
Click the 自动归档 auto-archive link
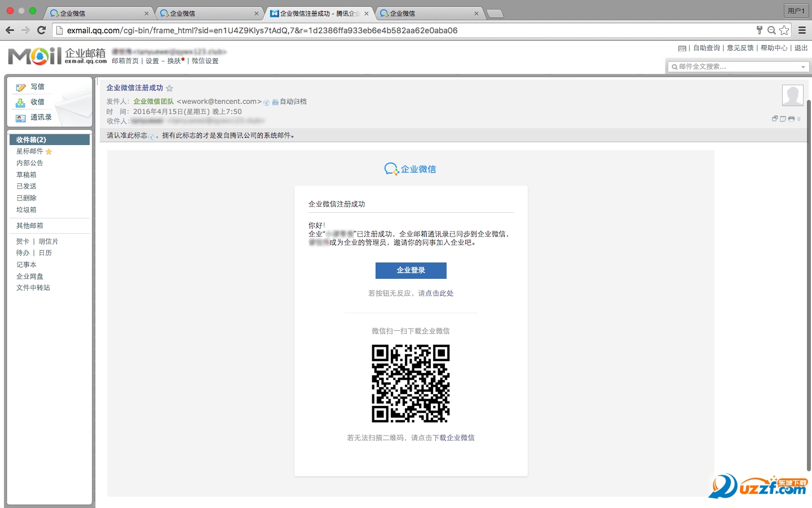[293, 102]
